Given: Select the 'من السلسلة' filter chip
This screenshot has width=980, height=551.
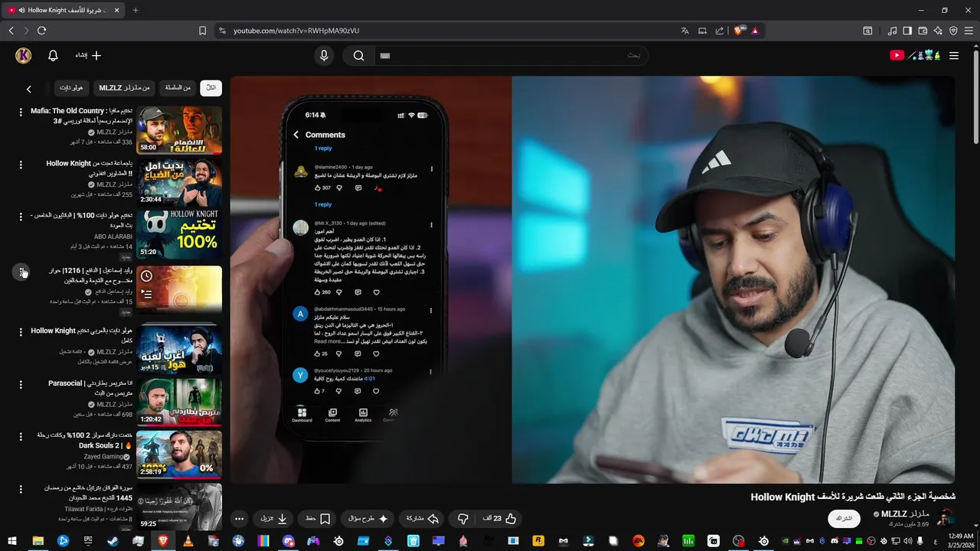Looking at the screenshot, I should (178, 87).
